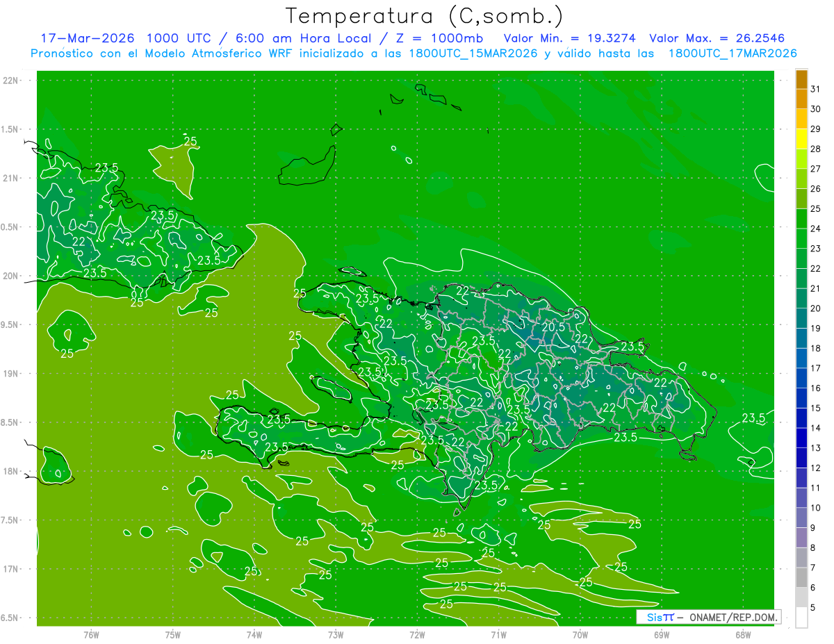
Task: Click the colorbar label '24'
Action: pyautogui.click(x=816, y=229)
